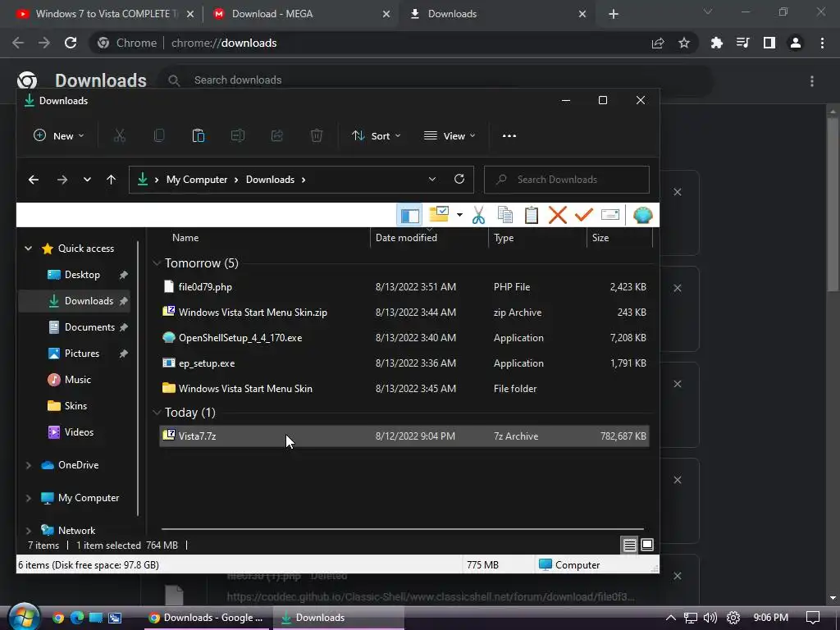
Task: Expand the OneDrive tree node
Action: coord(29,466)
